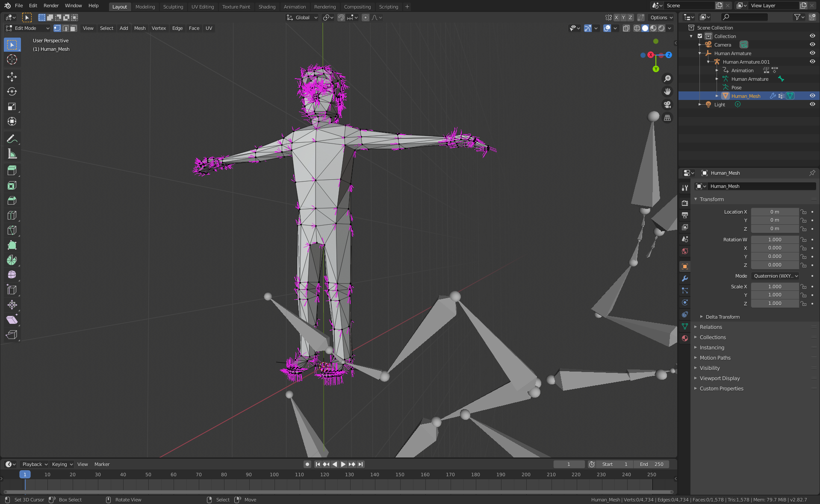
Task: Open the rotation Mode dropdown
Action: tap(775, 276)
